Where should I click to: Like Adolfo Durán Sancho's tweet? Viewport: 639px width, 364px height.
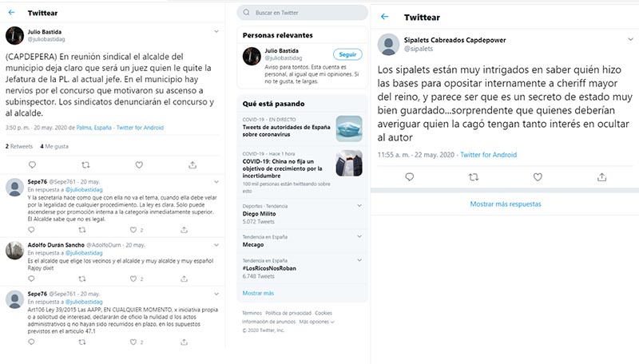[133, 279]
